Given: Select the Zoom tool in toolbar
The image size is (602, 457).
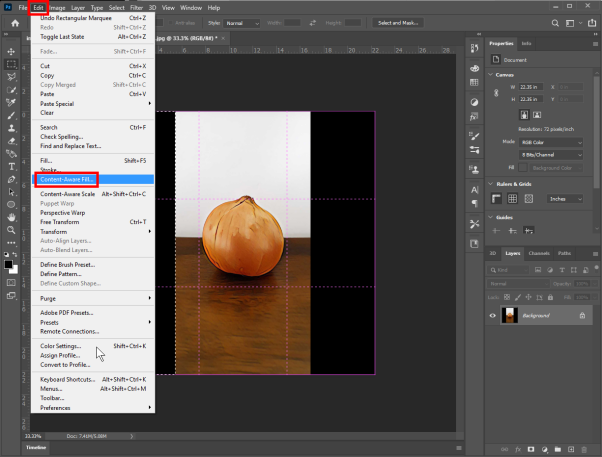Looking at the screenshot, I should (11, 230).
